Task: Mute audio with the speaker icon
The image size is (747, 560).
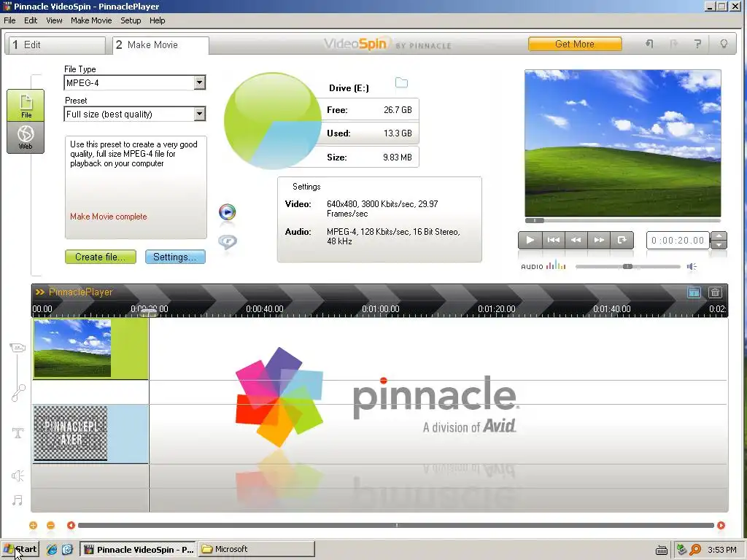Action: click(x=692, y=267)
